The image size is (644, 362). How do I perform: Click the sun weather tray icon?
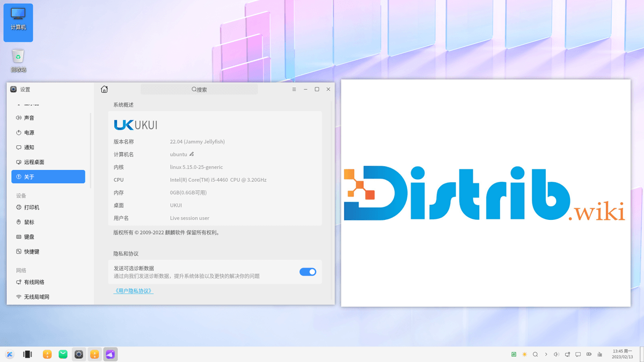pos(524,354)
